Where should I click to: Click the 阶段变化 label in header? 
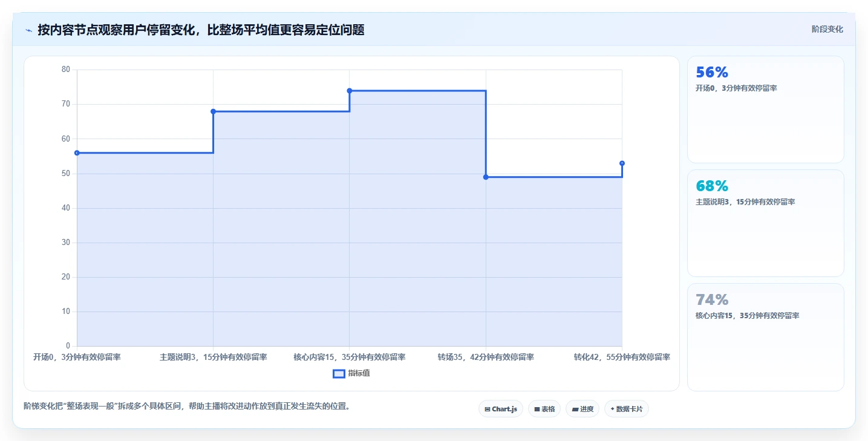827,29
